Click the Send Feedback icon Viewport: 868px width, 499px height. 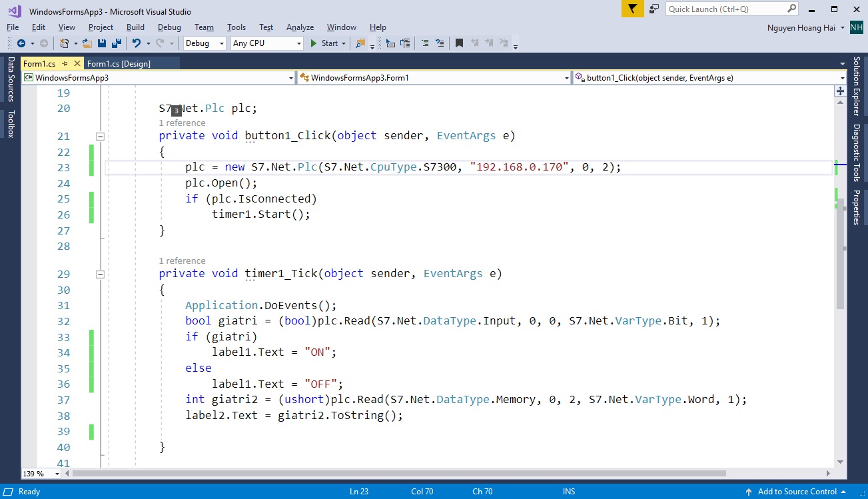coord(654,9)
